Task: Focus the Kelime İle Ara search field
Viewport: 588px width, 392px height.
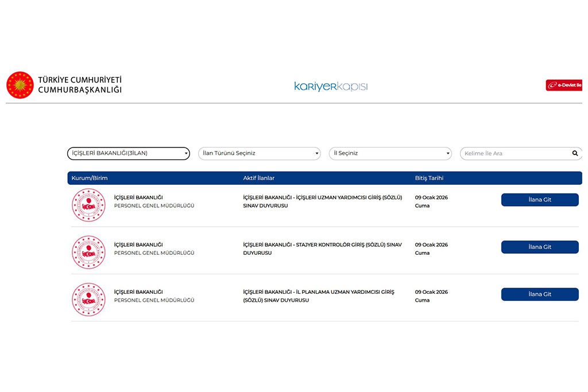Action: 514,153
